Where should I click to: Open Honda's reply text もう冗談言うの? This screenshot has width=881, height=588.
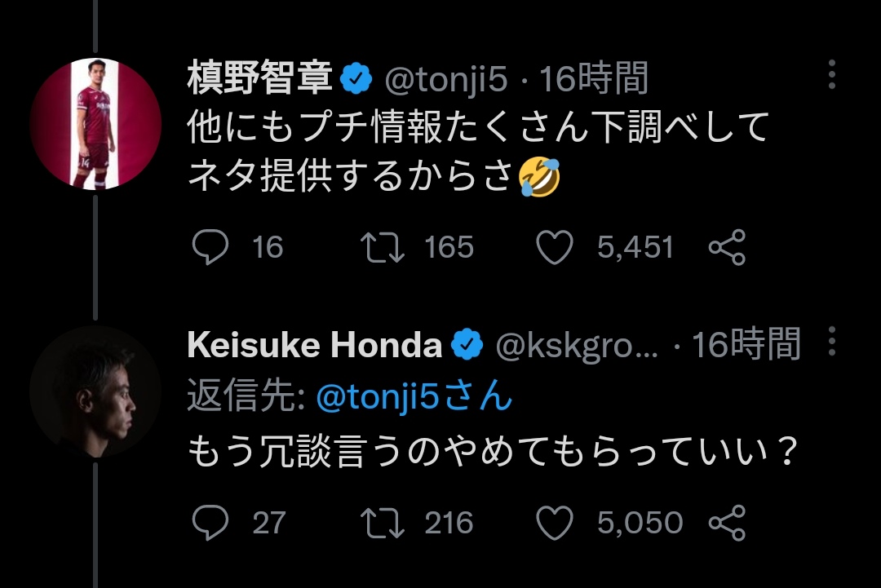pyautogui.click(x=491, y=451)
